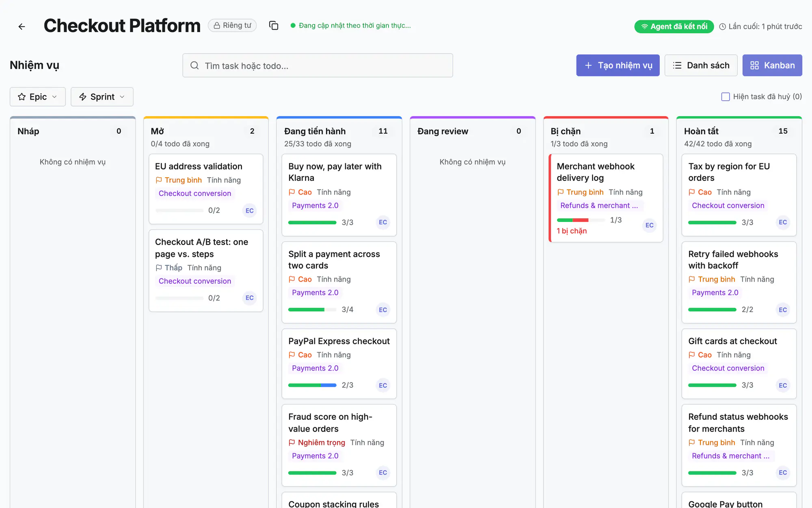Click flag icon on Retry failed webhooks card

[x=692, y=279]
